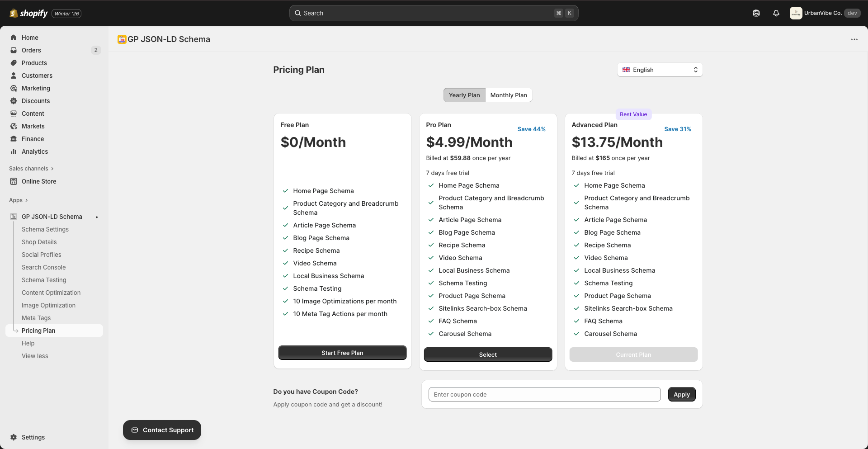
Task: Select the Orders icon
Action: 14,50
